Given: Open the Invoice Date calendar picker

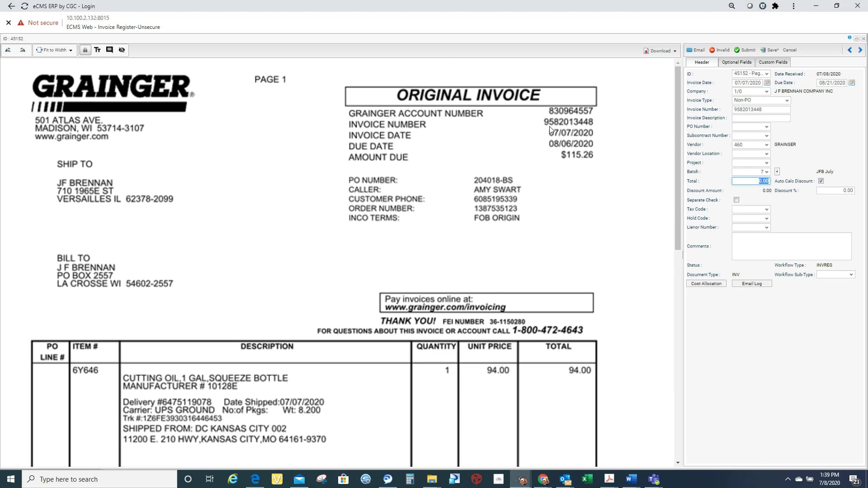Looking at the screenshot, I should click(767, 83).
